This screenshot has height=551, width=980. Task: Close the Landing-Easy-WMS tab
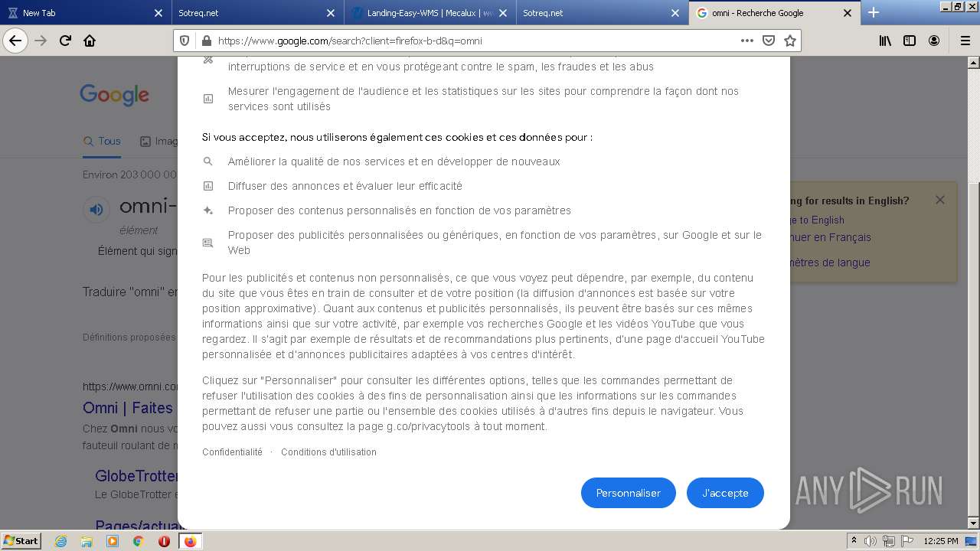[x=502, y=13]
